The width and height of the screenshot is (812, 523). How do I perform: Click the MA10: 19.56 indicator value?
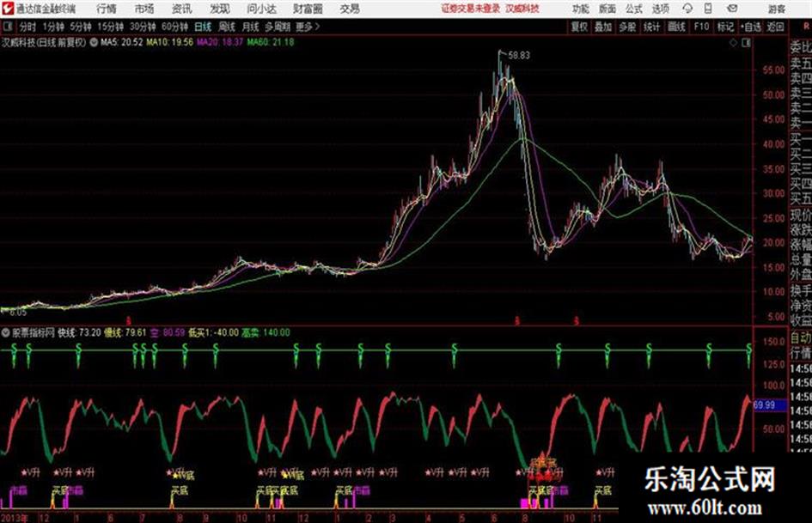(169, 42)
